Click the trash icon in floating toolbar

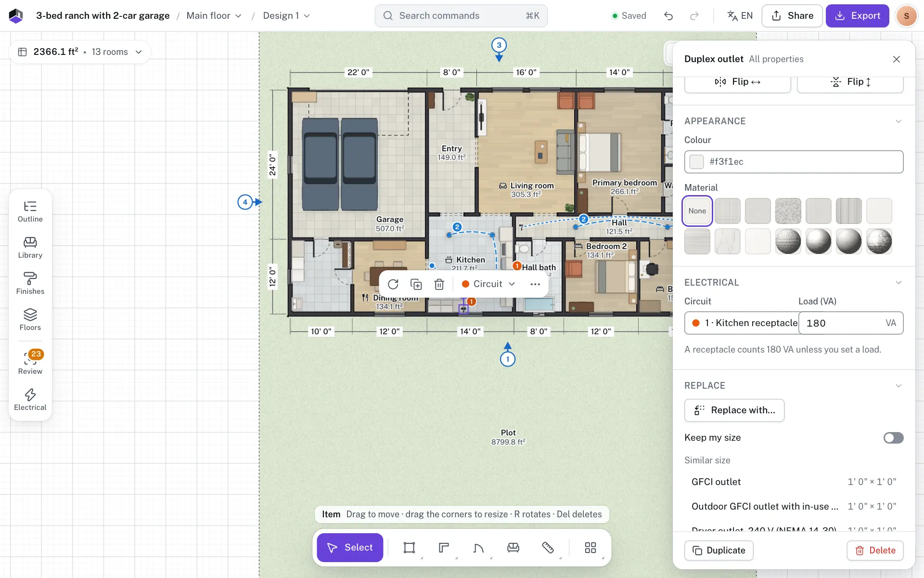[439, 284]
